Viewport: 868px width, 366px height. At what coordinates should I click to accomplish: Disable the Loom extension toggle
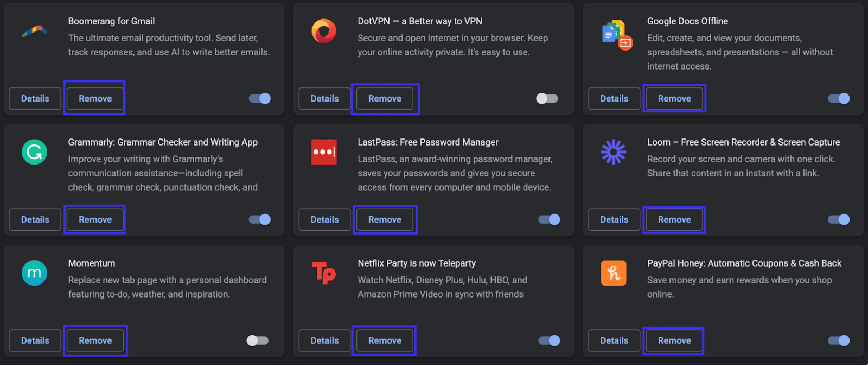[x=839, y=219]
